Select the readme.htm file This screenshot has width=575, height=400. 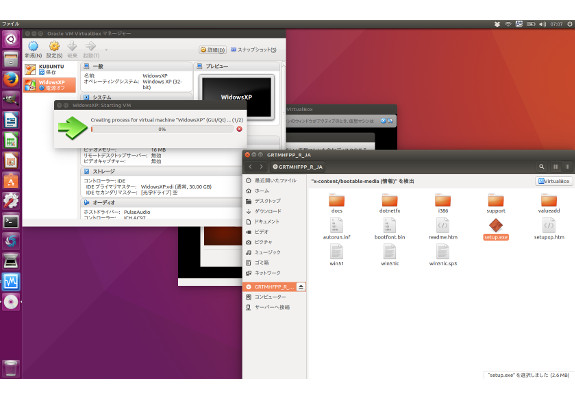443,229
